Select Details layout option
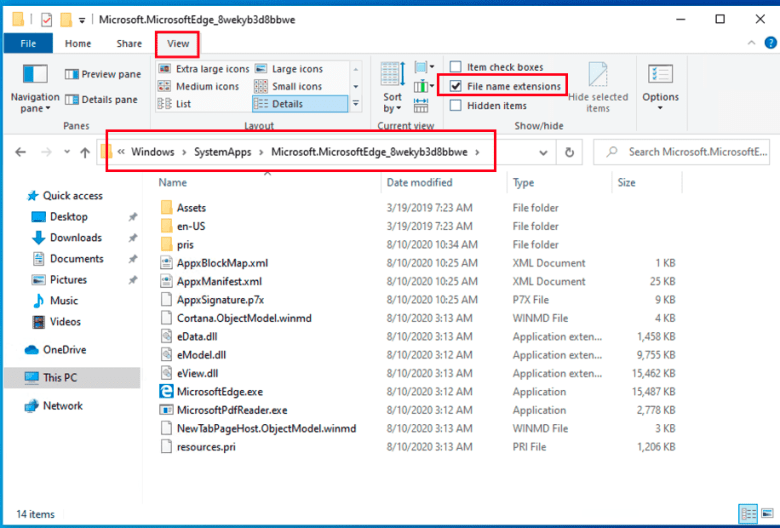780x528 pixels. (x=300, y=104)
